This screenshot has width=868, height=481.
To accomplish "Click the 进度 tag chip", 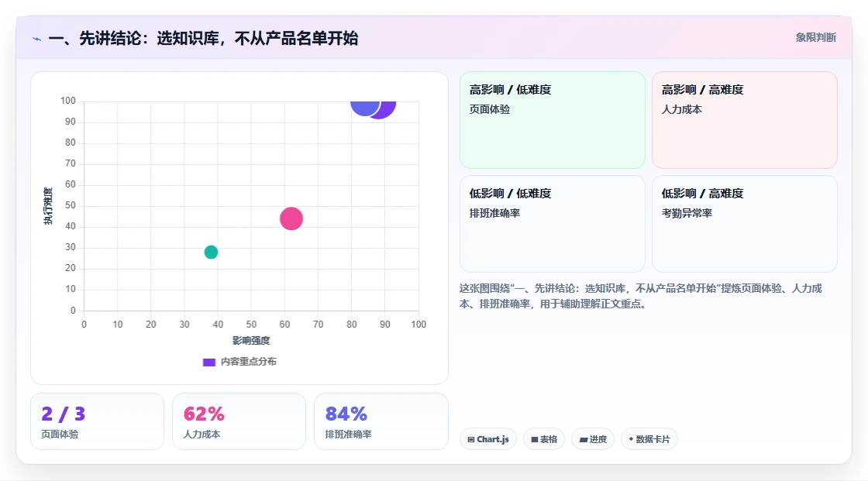I will pyautogui.click(x=593, y=439).
